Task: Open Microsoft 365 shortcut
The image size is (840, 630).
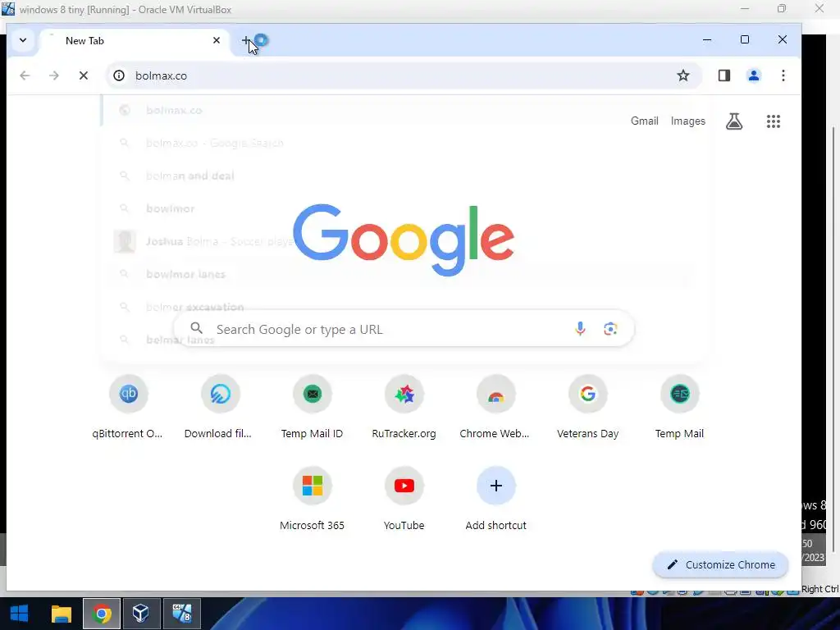Action: coord(312,499)
